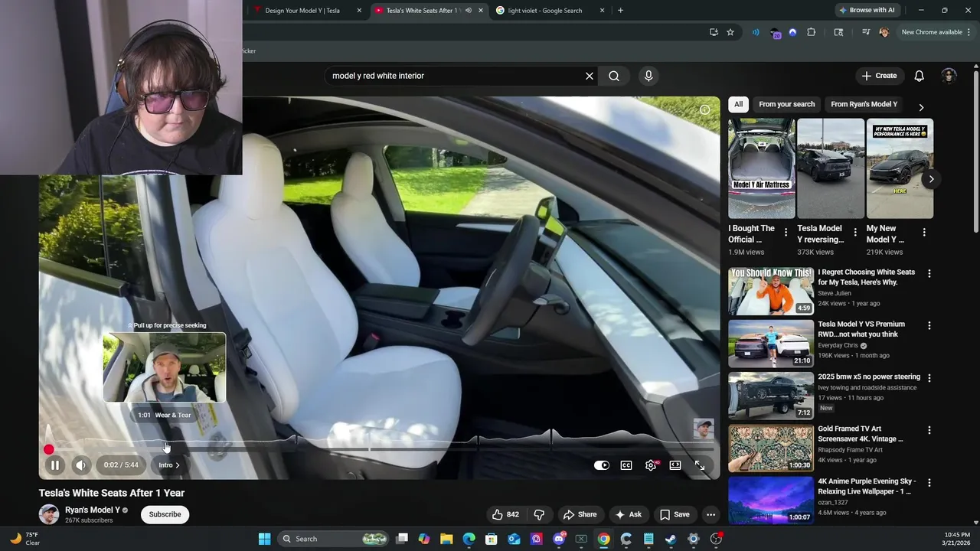Open the Tesla Model Y reversing short
The width and height of the screenshot is (980, 551).
(831, 168)
